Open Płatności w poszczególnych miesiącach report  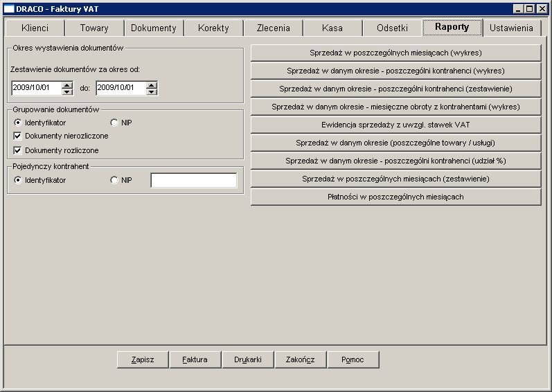(x=395, y=197)
